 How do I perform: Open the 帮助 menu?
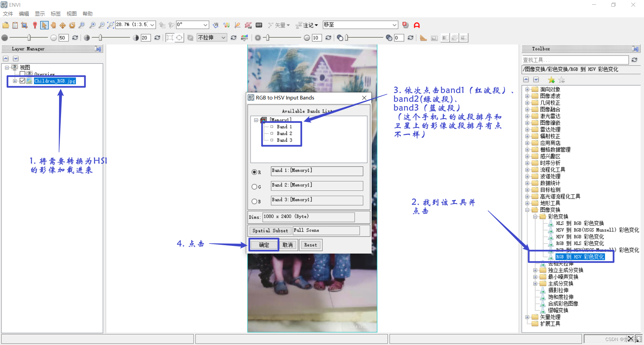tap(88, 14)
